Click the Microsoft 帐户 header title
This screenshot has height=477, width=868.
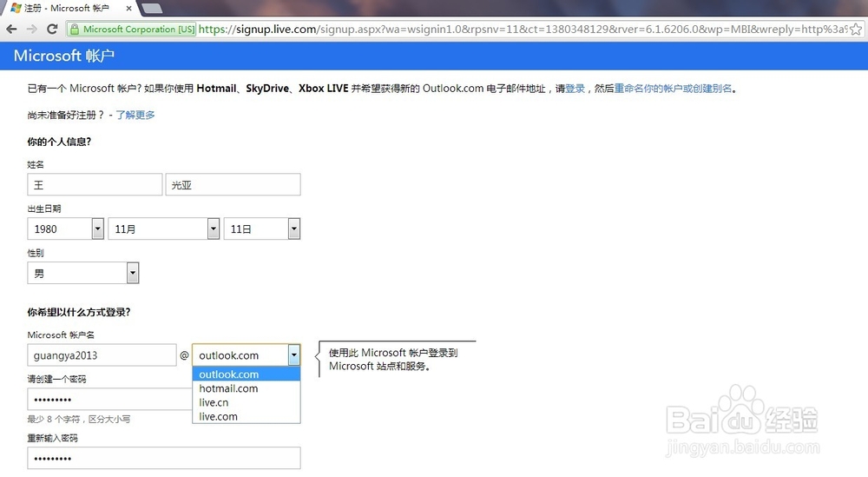click(63, 56)
